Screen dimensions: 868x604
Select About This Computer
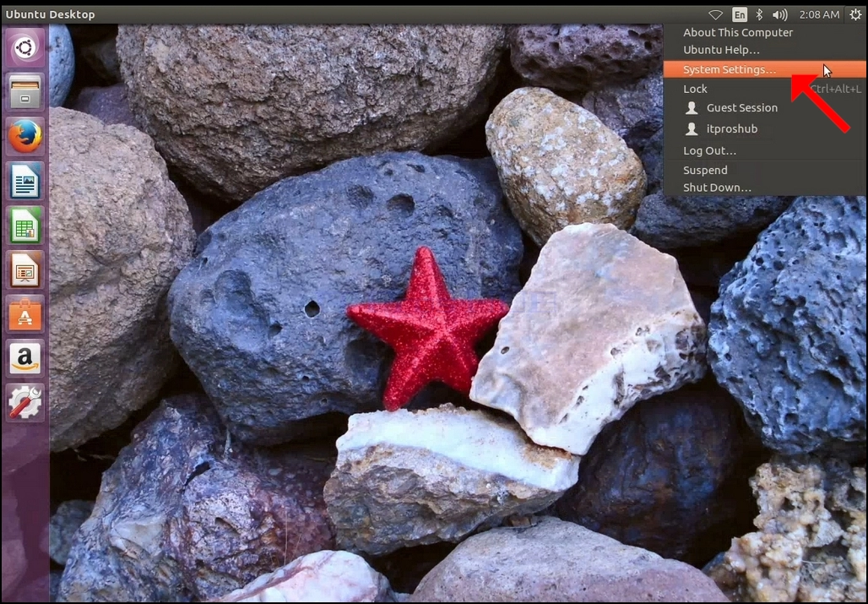click(765, 32)
